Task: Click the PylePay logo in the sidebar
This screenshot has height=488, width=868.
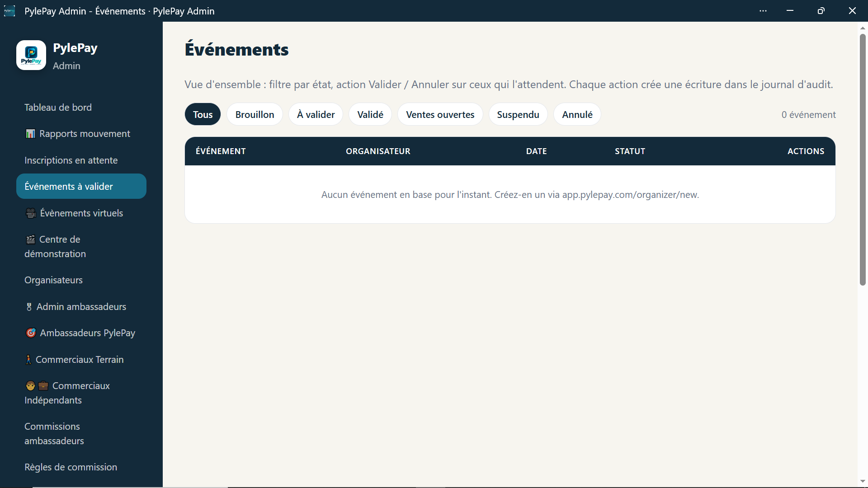Action: tap(31, 55)
